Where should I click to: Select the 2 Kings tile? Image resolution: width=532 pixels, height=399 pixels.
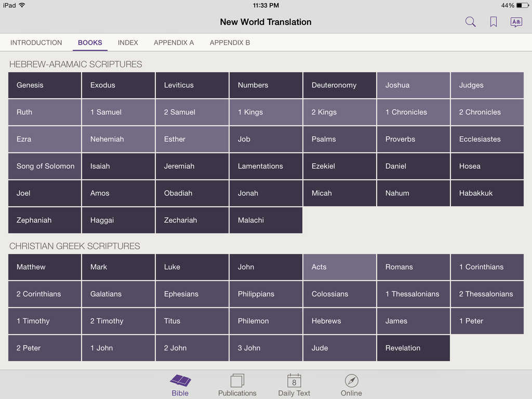click(340, 112)
